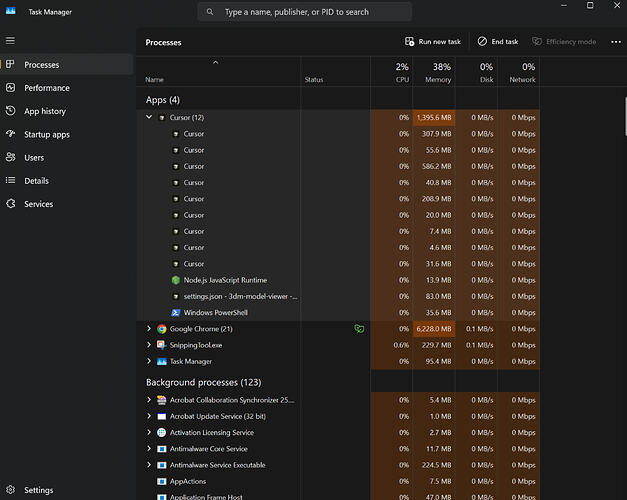Click the Apps (4) group heading
The height and width of the screenshot is (500, 627).
point(163,100)
